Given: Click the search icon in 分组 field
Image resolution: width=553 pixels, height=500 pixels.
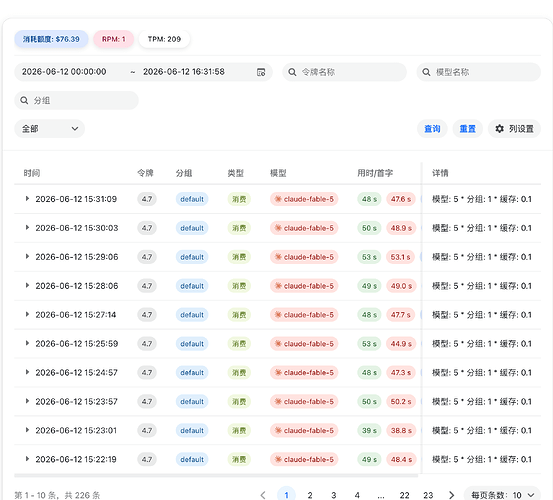Looking at the screenshot, I should (x=24, y=100).
